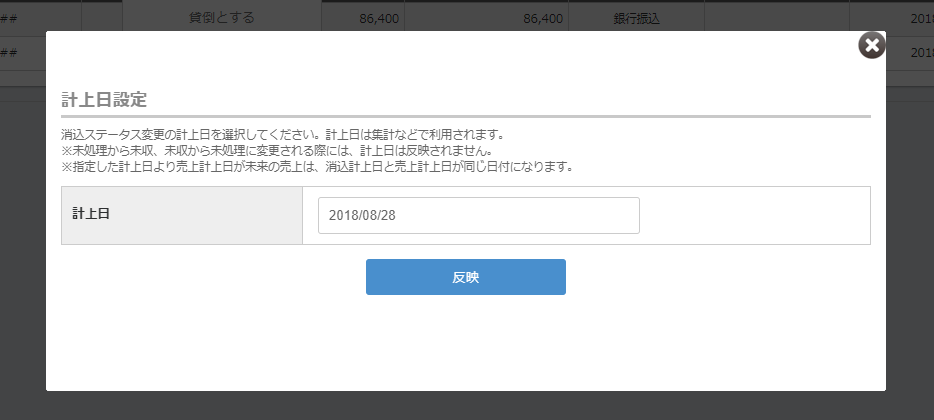Click the dimmed overlay below the dialog
The width and height of the screenshot is (934, 420).
[x=466, y=406]
